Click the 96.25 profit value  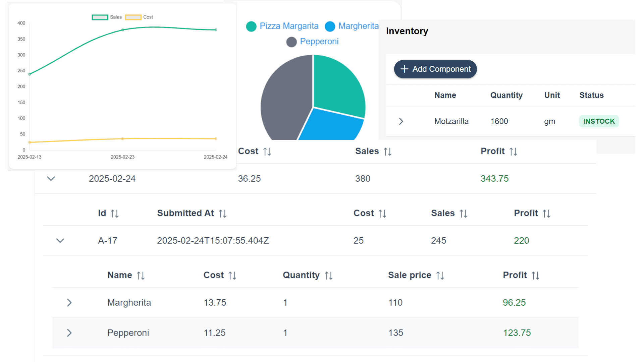point(514,303)
